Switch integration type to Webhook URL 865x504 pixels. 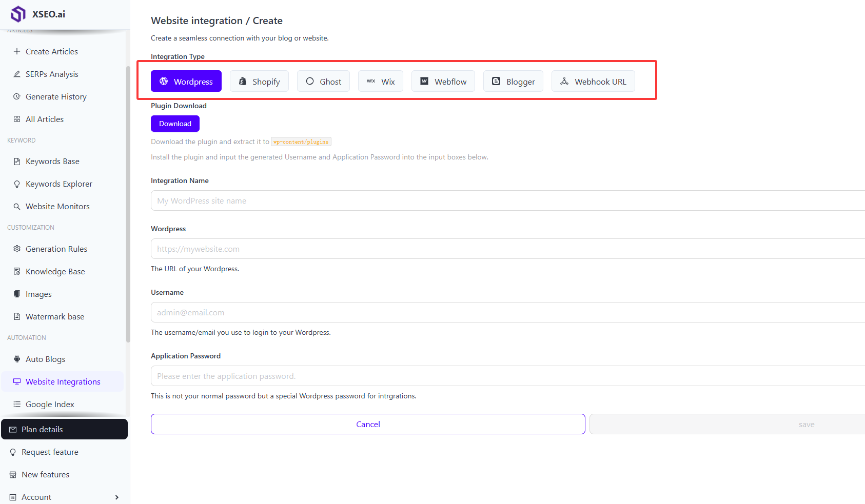pyautogui.click(x=593, y=81)
